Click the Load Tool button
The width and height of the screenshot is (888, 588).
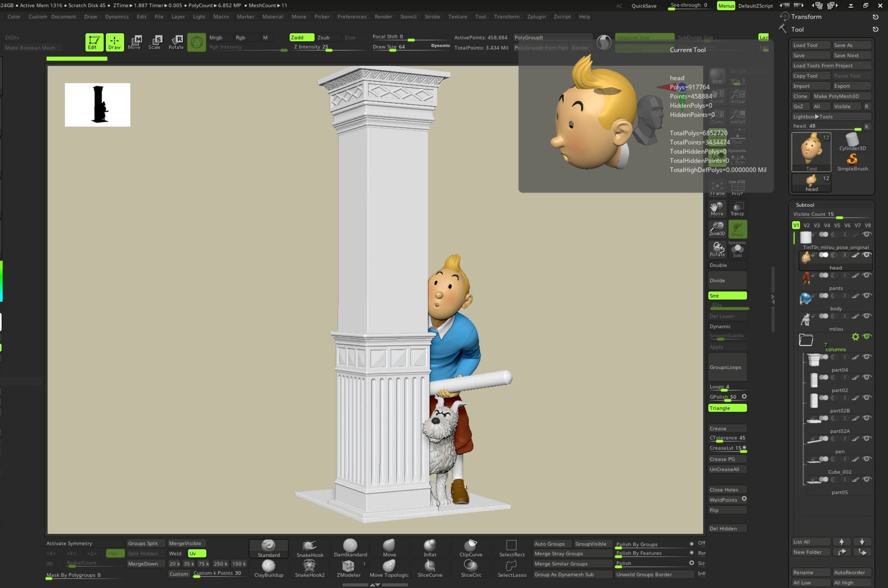(811, 45)
